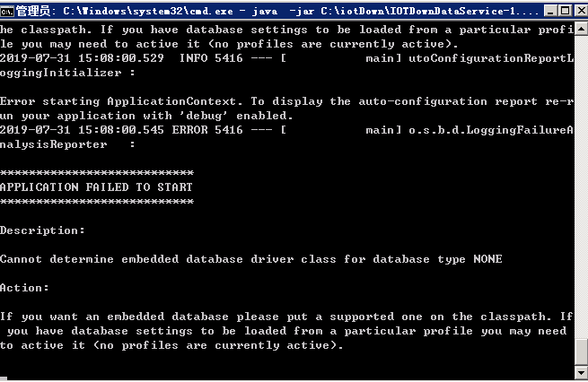Click the asterisk row above APPLICATION FAILED
The image size is (588, 382).
coord(97,173)
